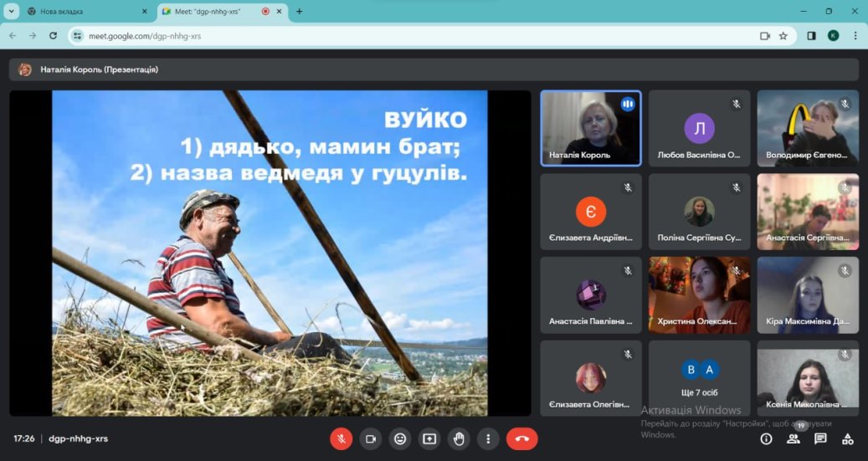Click the Chrome back arrow
Image resolution: width=868 pixels, height=461 pixels.
13,35
